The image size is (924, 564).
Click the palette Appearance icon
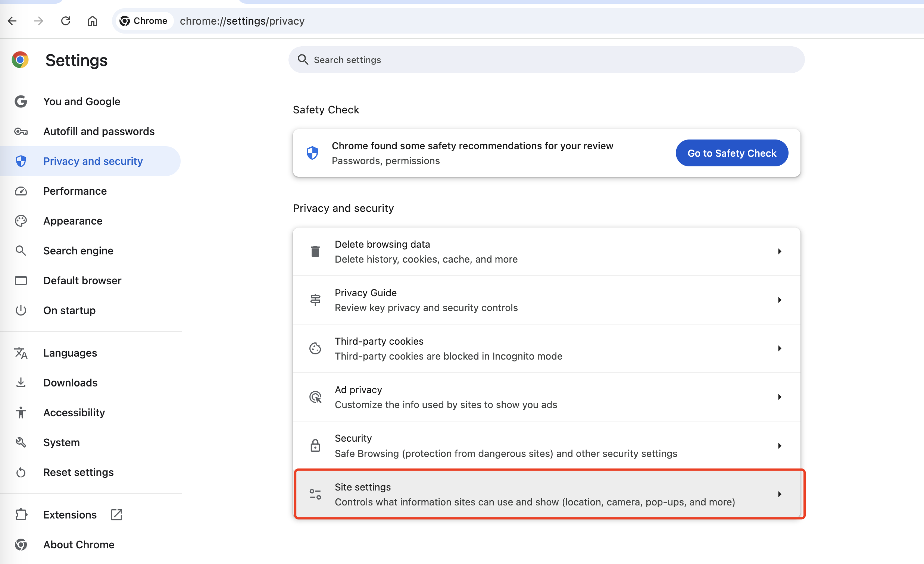click(x=21, y=221)
